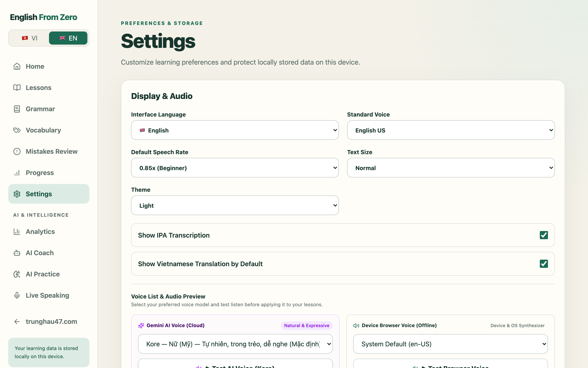Image resolution: width=588 pixels, height=368 pixels.
Task: Open the System Default (en-US) voice dropdown
Action: 450,344
